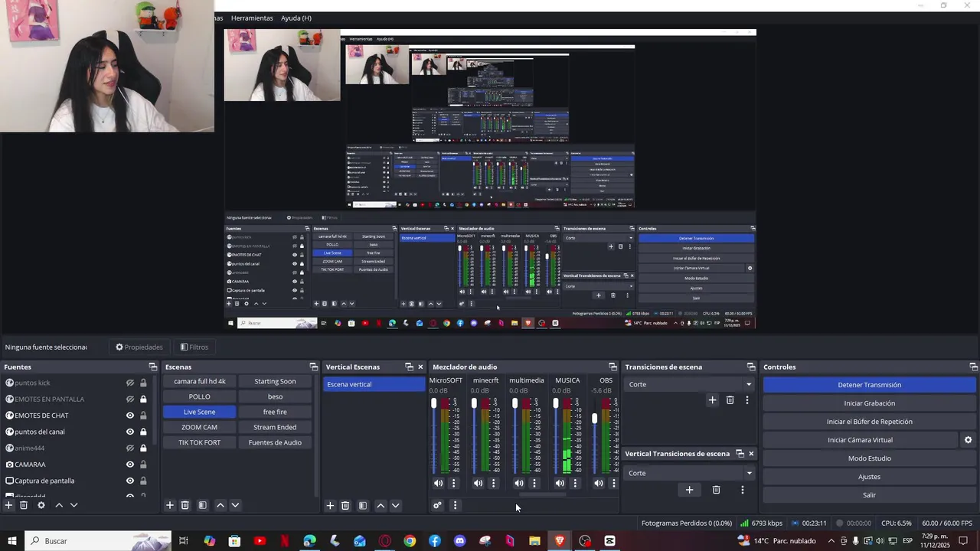
Task: Lock the EMOTES DE CHAT source
Action: [143, 416]
